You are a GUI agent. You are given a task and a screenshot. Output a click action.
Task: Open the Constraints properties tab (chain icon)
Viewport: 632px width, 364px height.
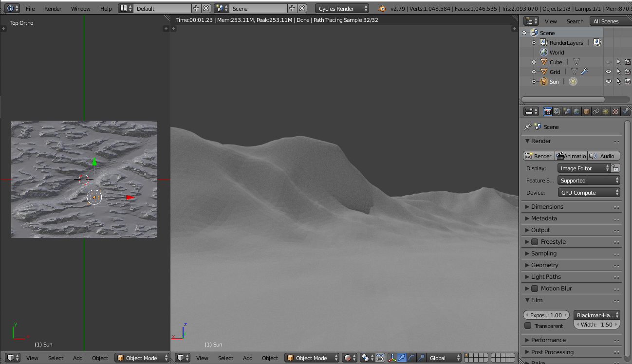coord(596,111)
